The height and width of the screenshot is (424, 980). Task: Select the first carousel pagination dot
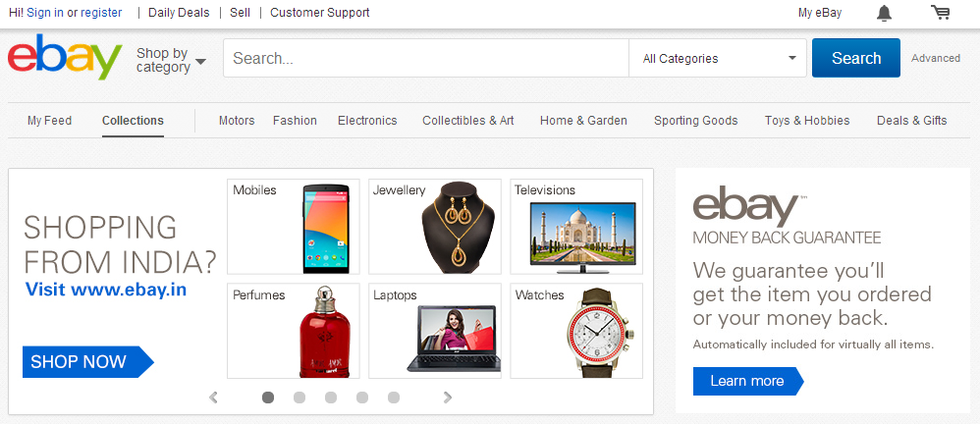(x=268, y=397)
